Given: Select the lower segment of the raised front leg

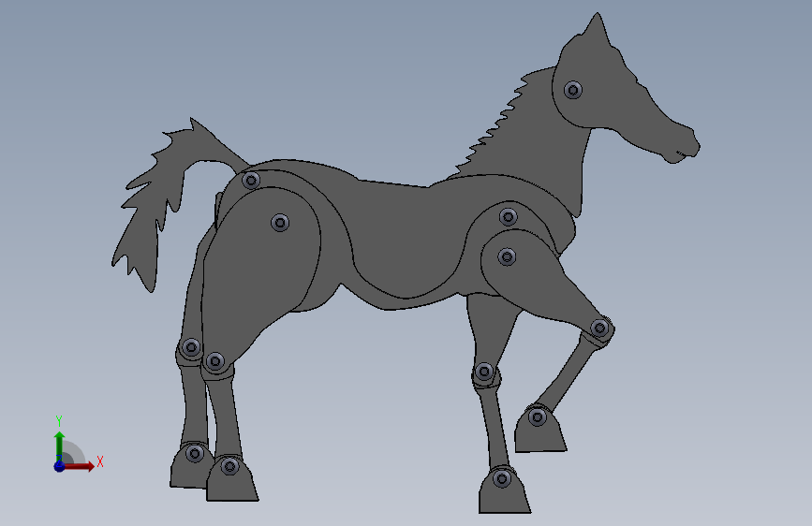Looking at the screenshot, I should [x=569, y=373].
